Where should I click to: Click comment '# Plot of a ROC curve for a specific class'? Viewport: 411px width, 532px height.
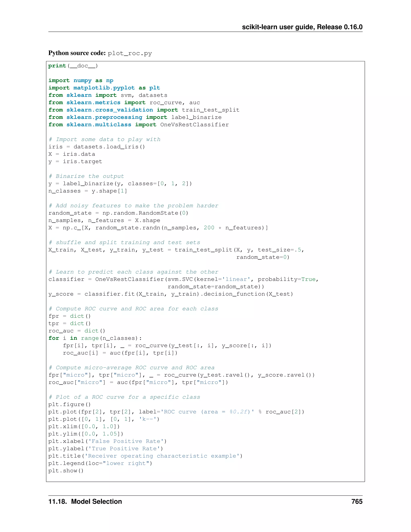point(124,397)
